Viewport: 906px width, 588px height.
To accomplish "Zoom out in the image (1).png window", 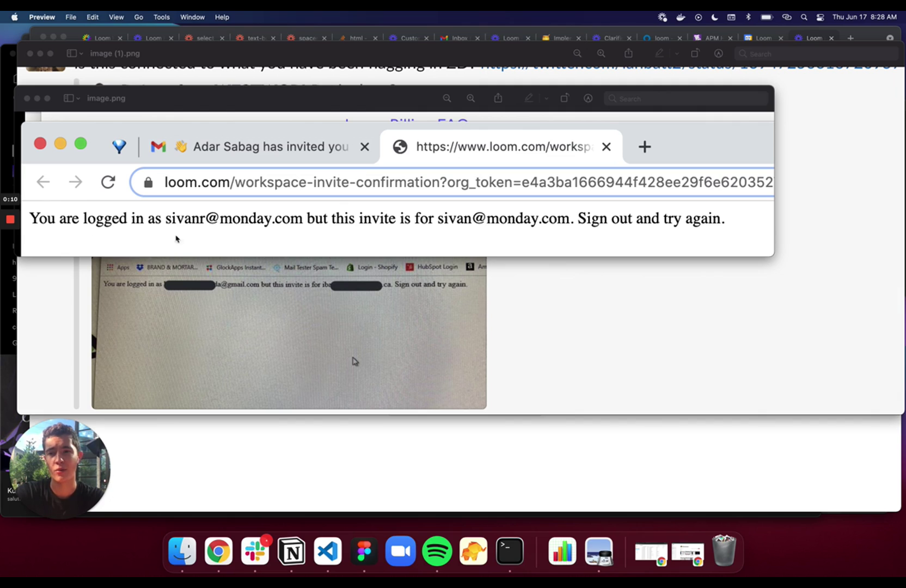I will 578,53.
